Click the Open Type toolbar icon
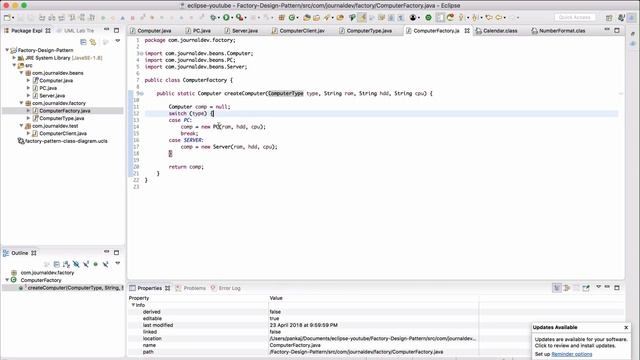Screen dimensions: 640x360 307,18
